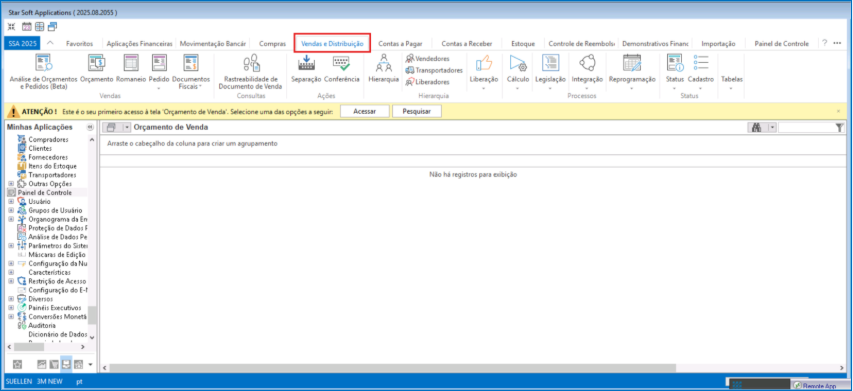
Task: Open Liberadores in Hierarquia group
Action: (428, 82)
